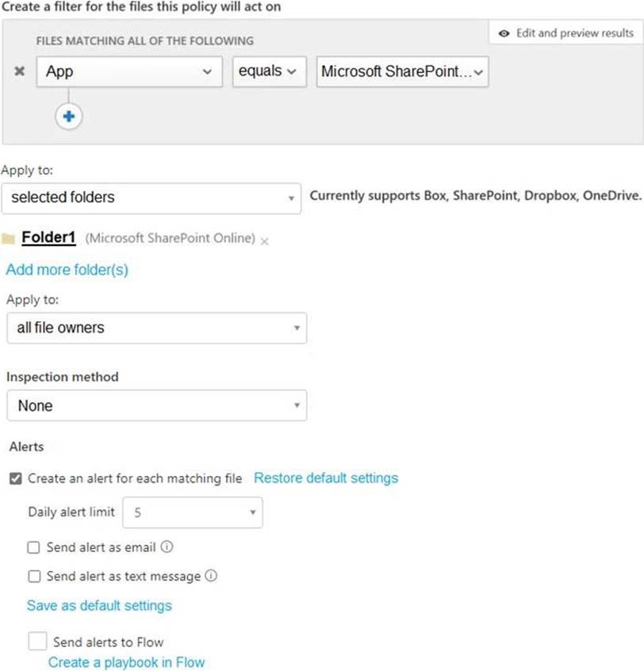Click Restore default settings link
This screenshot has height=671, width=644.
pos(326,478)
